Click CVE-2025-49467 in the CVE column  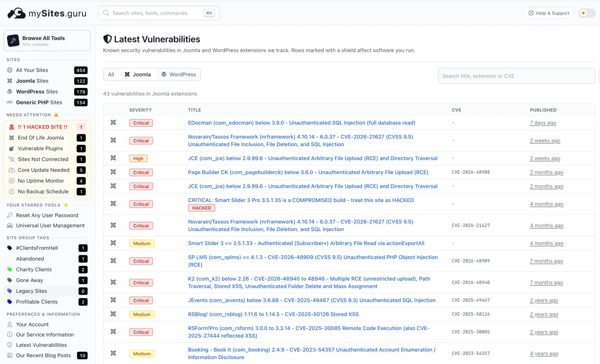pyautogui.click(x=471, y=300)
